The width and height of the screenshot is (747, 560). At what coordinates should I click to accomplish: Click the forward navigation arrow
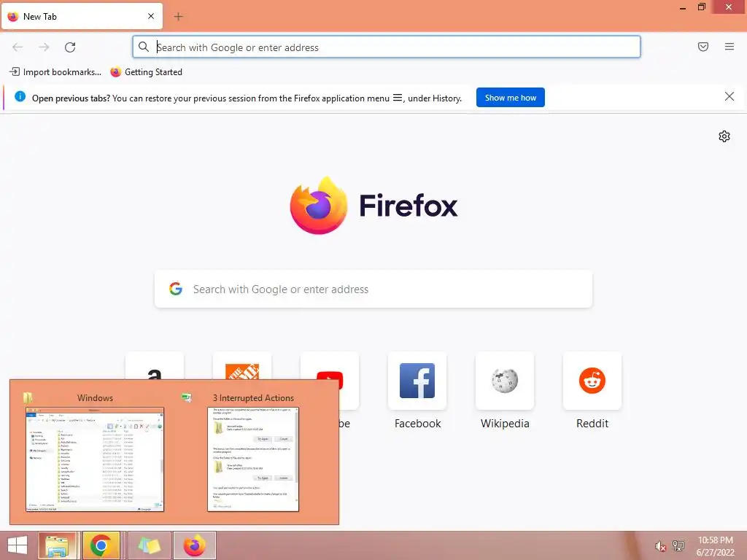pyautogui.click(x=44, y=47)
